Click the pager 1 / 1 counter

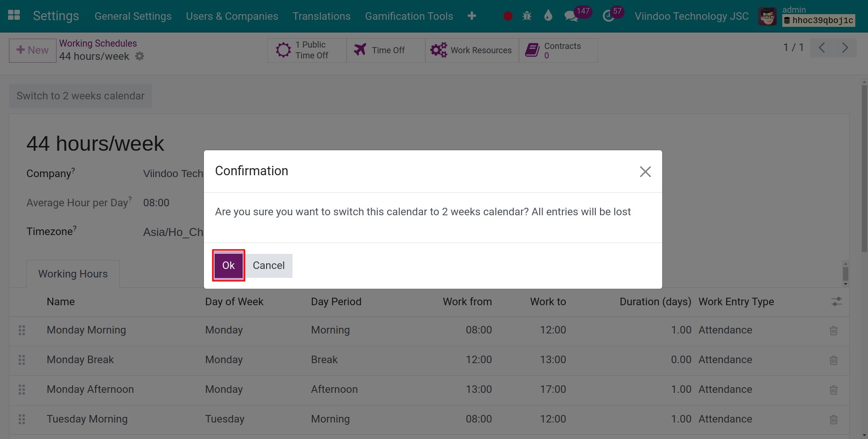tap(793, 48)
